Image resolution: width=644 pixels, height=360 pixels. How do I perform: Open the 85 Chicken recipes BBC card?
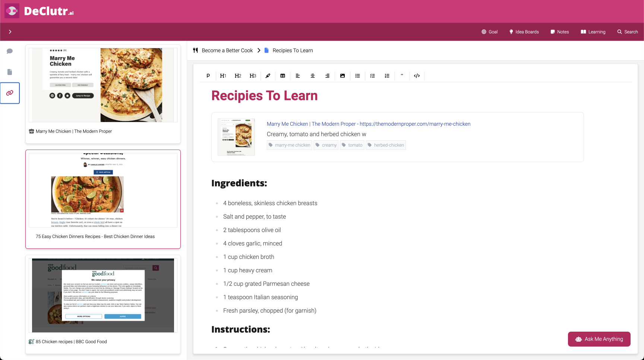pos(103,304)
